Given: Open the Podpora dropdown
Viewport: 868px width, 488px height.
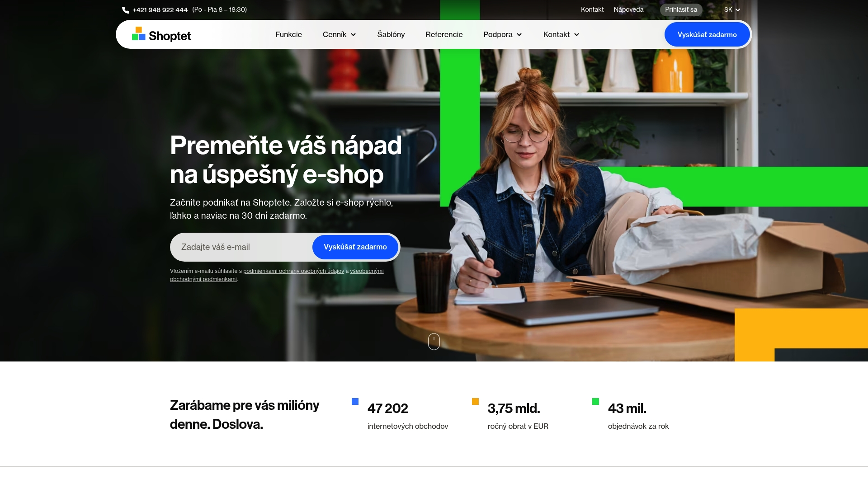Looking at the screenshot, I should (502, 34).
